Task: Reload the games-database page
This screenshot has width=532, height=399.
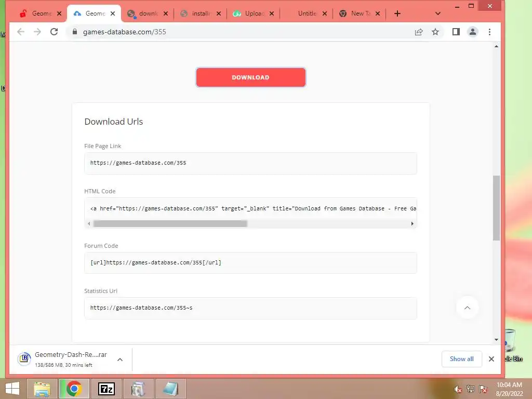Action: click(x=54, y=32)
